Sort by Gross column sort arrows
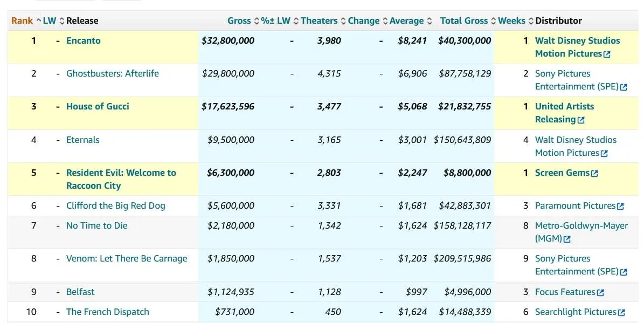Viewport: 644px width, 323px height. tap(256, 21)
